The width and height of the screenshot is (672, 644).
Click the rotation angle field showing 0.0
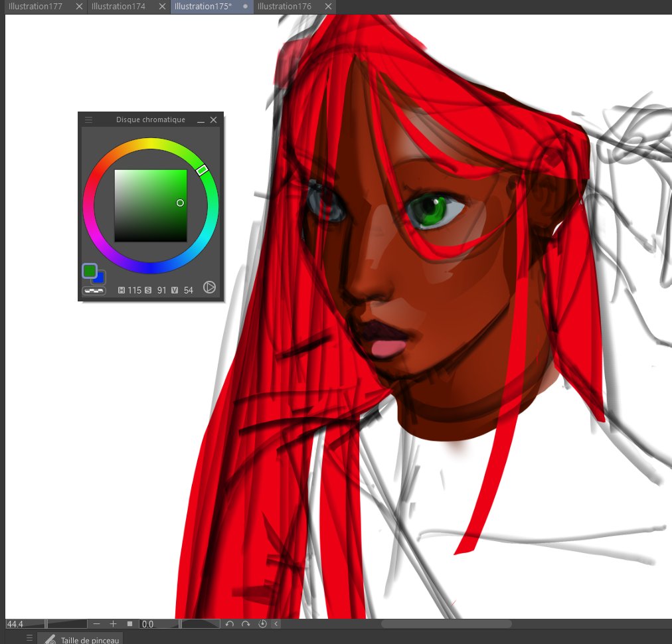[158, 624]
